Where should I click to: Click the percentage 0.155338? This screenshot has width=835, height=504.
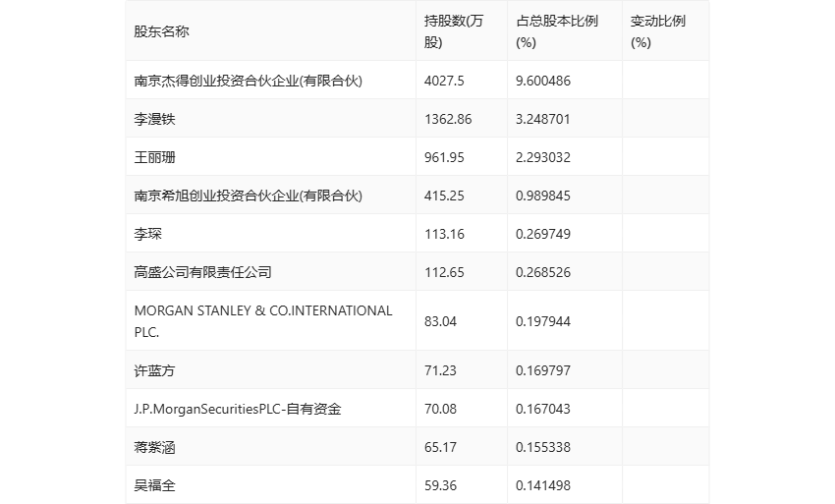click(x=543, y=447)
